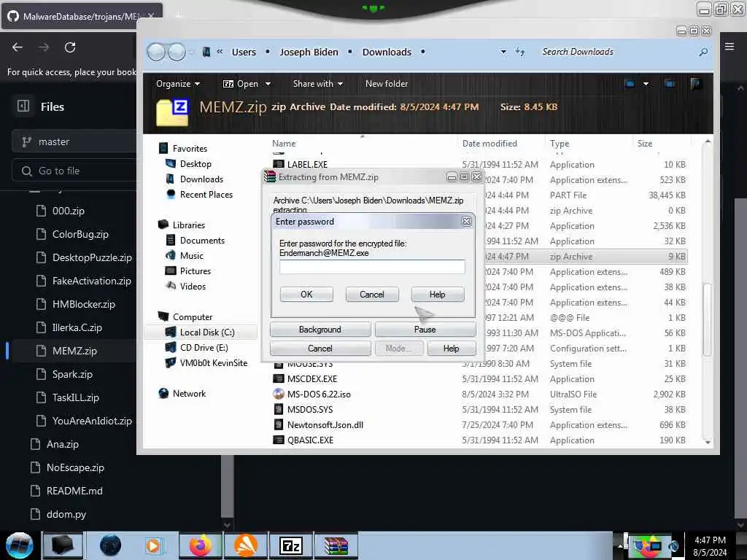Click the refresh icon in address bar
Screen dimensions: 747x560
[520, 52]
